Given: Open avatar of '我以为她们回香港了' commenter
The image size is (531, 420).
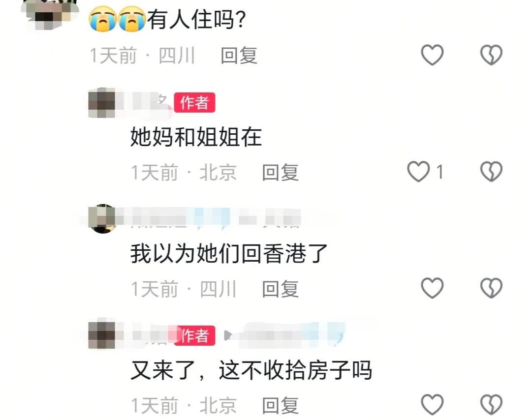Looking at the screenshot, I should point(102,219).
